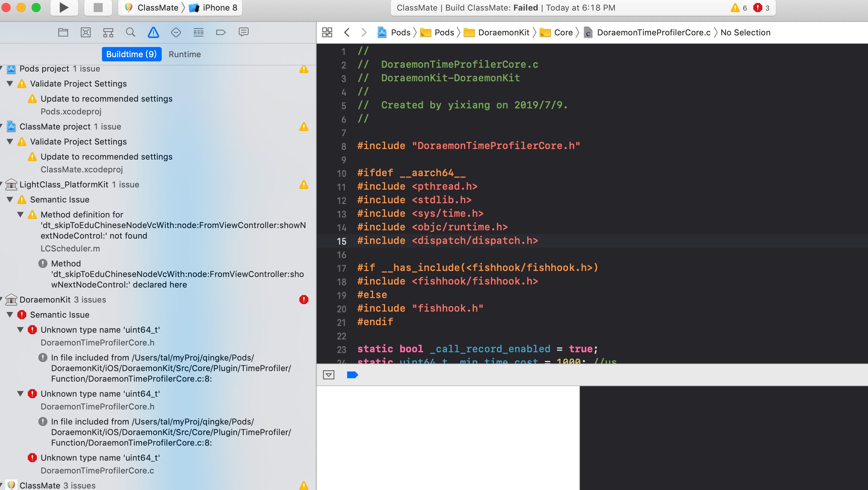Screen dimensions: 868x490
Task: Toggle the breakpoints activation button
Action: coord(352,375)
